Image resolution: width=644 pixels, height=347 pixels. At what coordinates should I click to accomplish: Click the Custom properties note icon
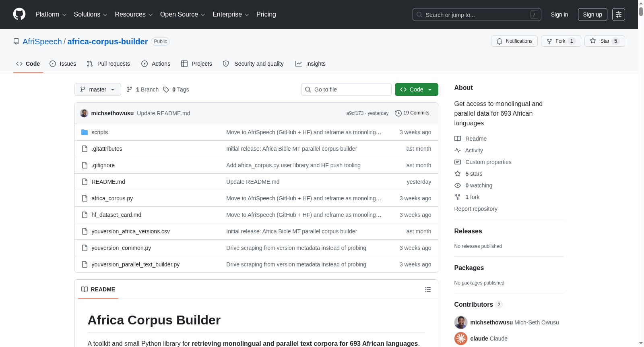pos(458,162)
